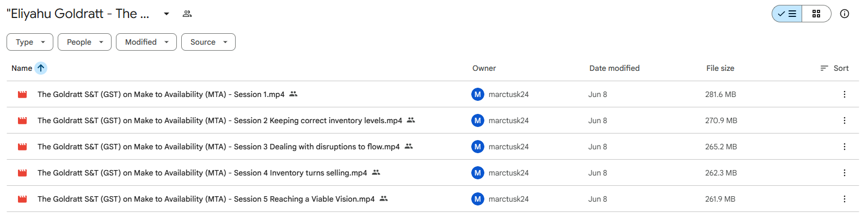Click the shared icon next to Session 4 file

click(376, 172)
